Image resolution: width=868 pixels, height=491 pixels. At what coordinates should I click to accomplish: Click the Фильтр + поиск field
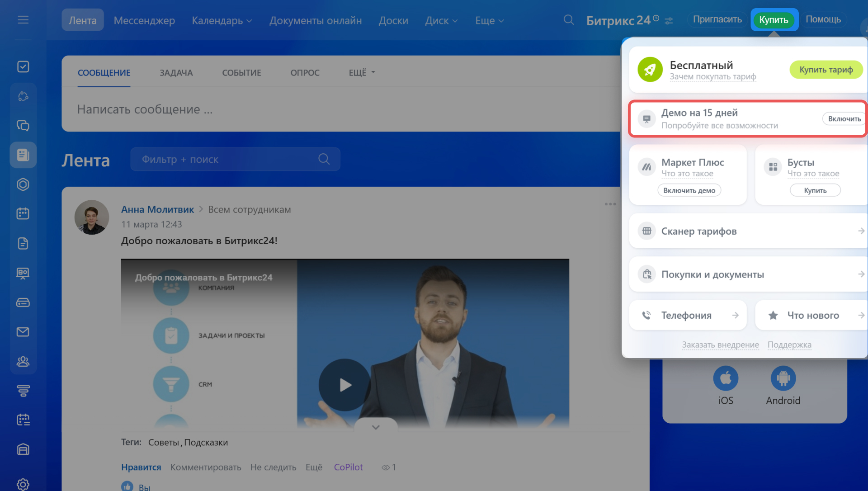pyautogui.click(x=235, y=159)
